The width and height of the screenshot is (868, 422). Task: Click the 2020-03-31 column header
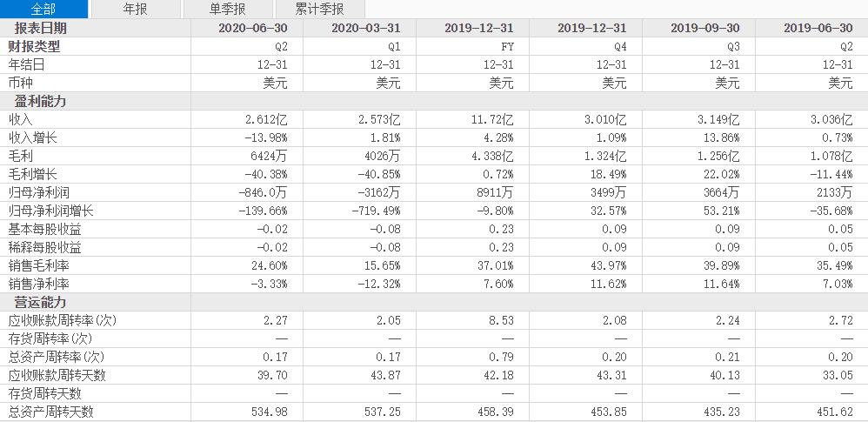[x=365, y=28]
